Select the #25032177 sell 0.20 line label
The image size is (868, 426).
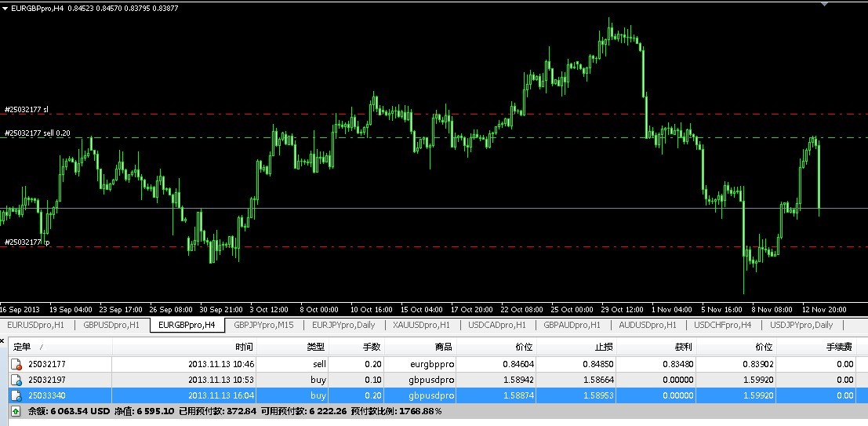pos(37,133)
